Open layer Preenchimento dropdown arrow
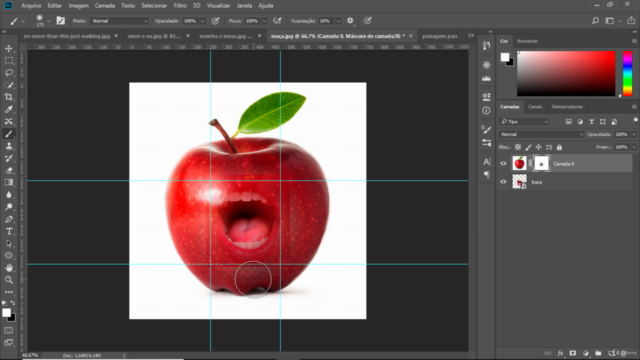 point(634,147)
